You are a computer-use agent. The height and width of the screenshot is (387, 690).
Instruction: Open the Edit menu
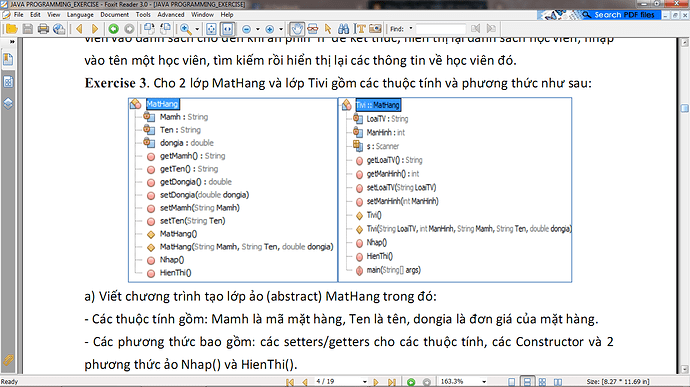click(x=35, y=15)
